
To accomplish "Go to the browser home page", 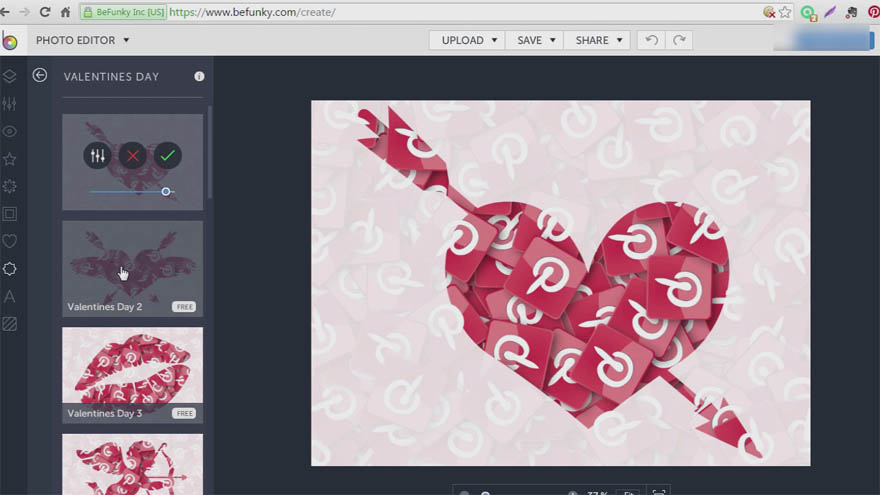I will [x=66, y=12].
